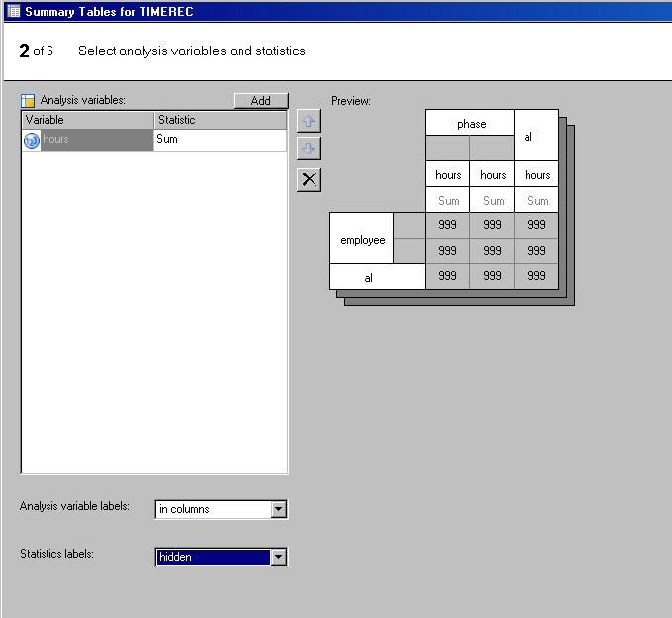
Task: Click the Summary Tables title bar icon
Action: (13, 10)
